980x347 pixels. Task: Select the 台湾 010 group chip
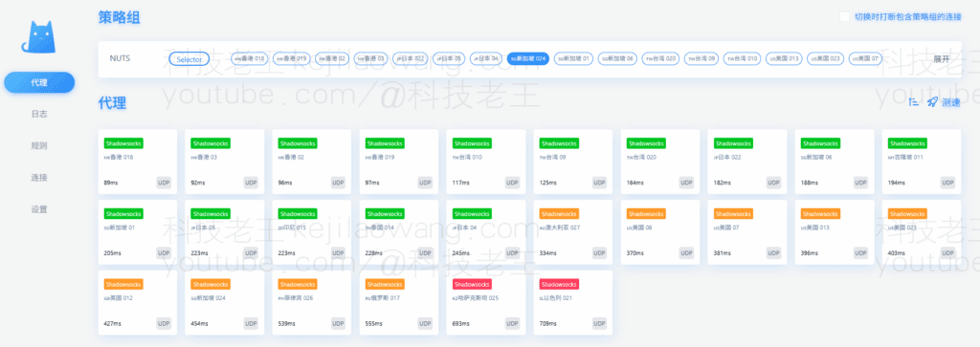[742, 58]
